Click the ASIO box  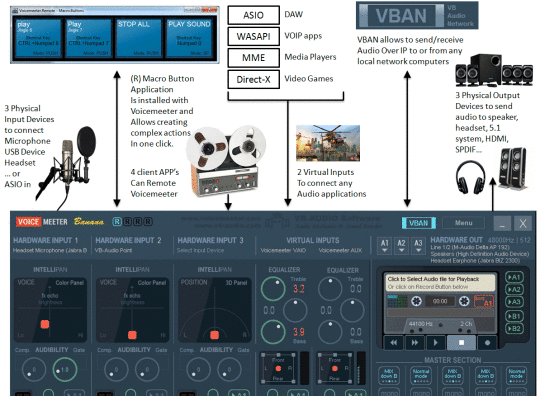click(x=253, y=15)
